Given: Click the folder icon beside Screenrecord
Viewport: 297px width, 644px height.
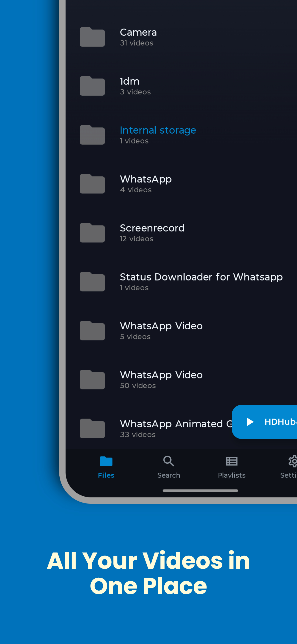Looking at the screenshot, I should click(x=92, y=233).
